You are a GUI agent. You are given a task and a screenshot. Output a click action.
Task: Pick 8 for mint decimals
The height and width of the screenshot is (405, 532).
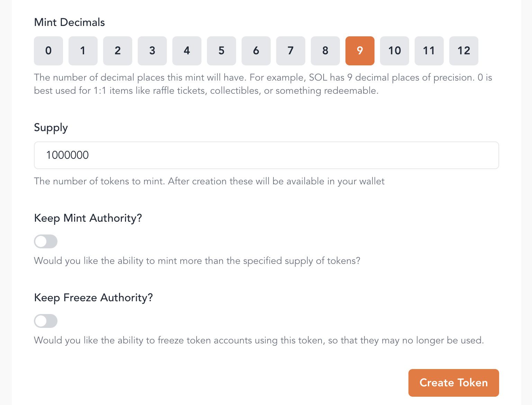(325, 51)
